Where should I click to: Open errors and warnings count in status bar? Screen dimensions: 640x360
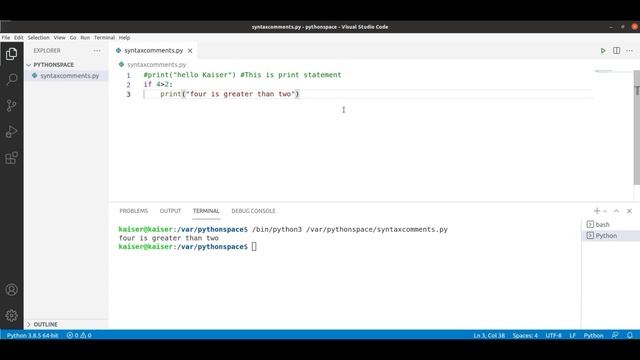pos(79,335)
